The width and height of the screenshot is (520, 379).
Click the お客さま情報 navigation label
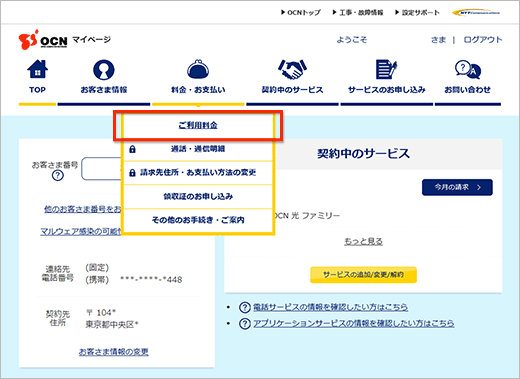click(104, 90)
